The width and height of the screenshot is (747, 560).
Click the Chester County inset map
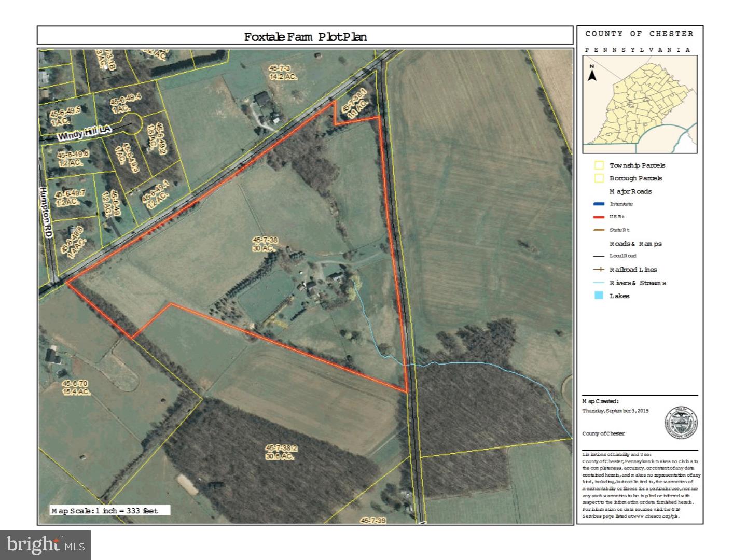pyautogui.click(x=640, y=104)
